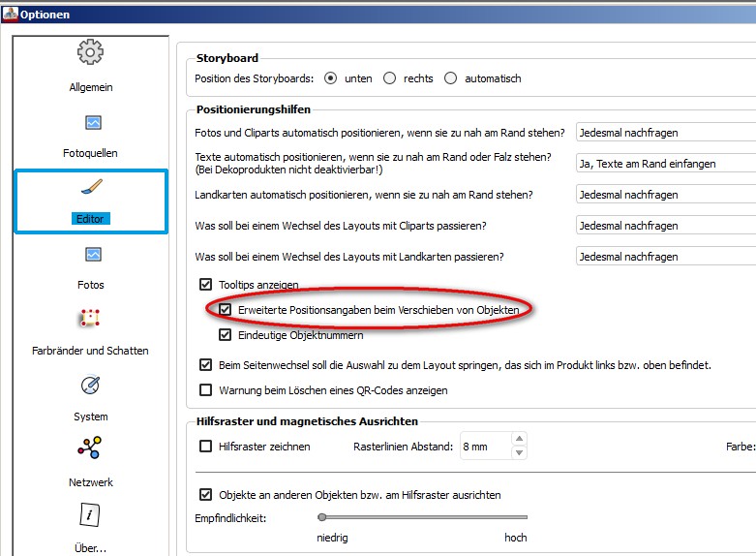Image resolution: width=756 pixels, height=556 pixels.
Task: Increase Rasterlinien Abstand with up arrow
Action: tap(519, 439)
